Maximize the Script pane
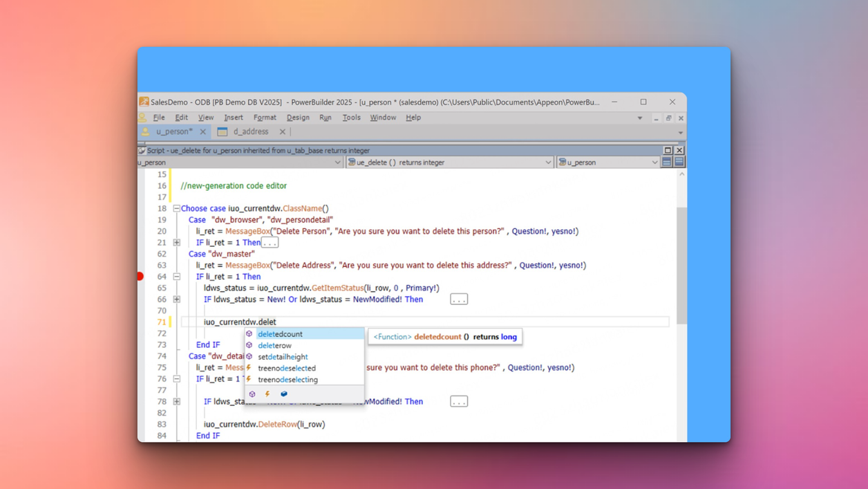 pos(668,150)
